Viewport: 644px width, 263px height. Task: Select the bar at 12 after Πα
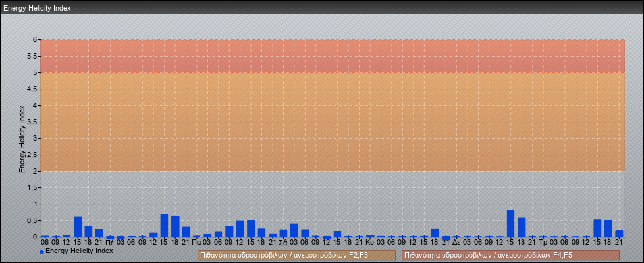pyautogui.click(x=240, y=229)
